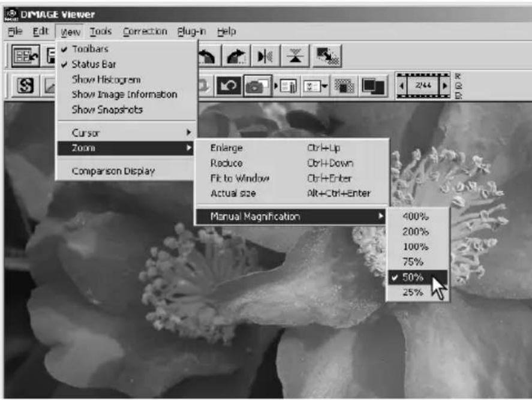Set magnification to 400%
The width and height of the screenshot is (532, 400).
point(417,216)
